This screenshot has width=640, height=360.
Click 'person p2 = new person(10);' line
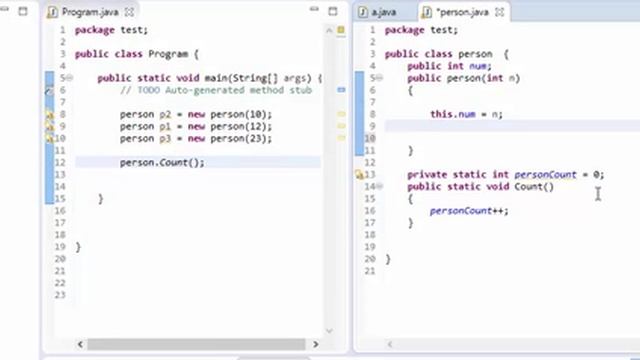196,114
